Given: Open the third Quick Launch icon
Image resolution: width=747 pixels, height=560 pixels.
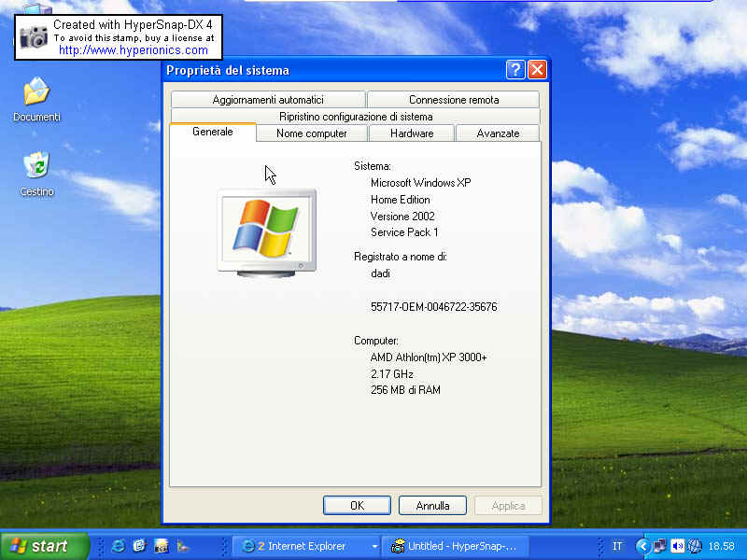Looking at the screenshot, I should [161, 546].
